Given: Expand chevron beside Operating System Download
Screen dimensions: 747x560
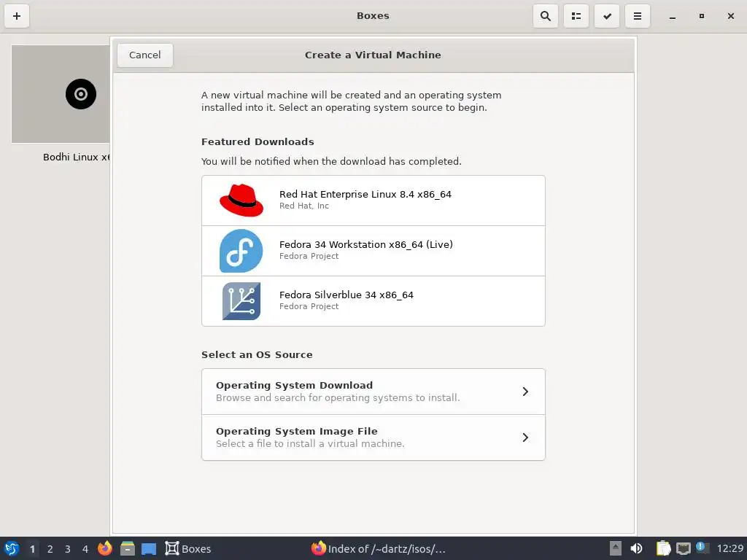Looking at the screenshot, I should tap(525, 392).
